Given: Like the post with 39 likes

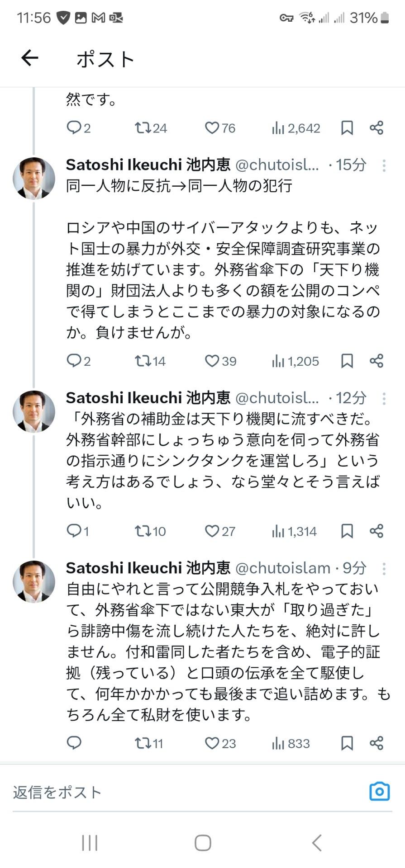Looking at the screenshot, I should coord(220,361).
